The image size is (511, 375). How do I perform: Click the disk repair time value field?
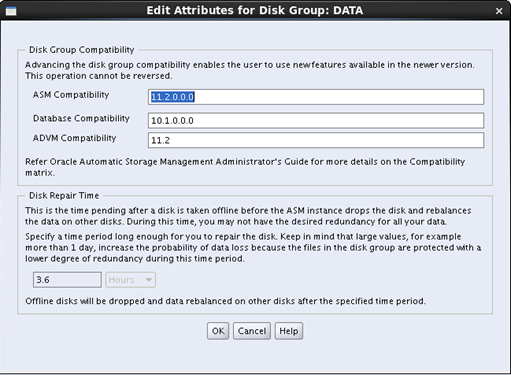(x=67, y=280)
